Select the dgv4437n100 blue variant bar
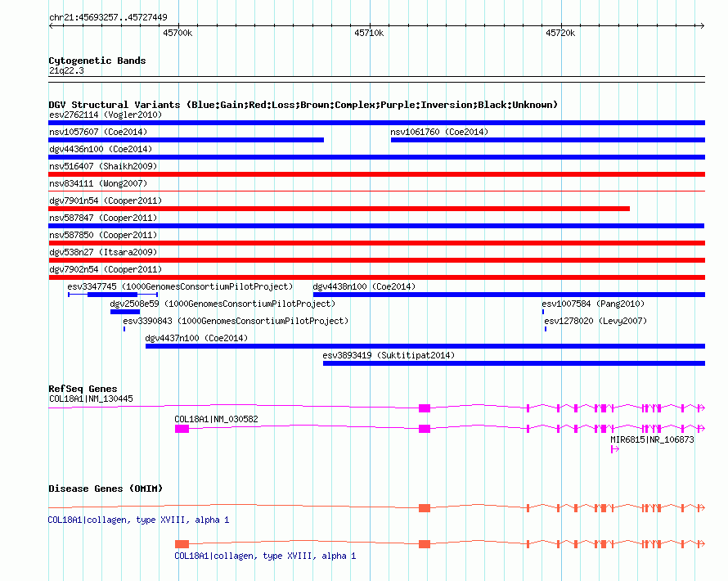Screen dimensions: 728x581 425,346
